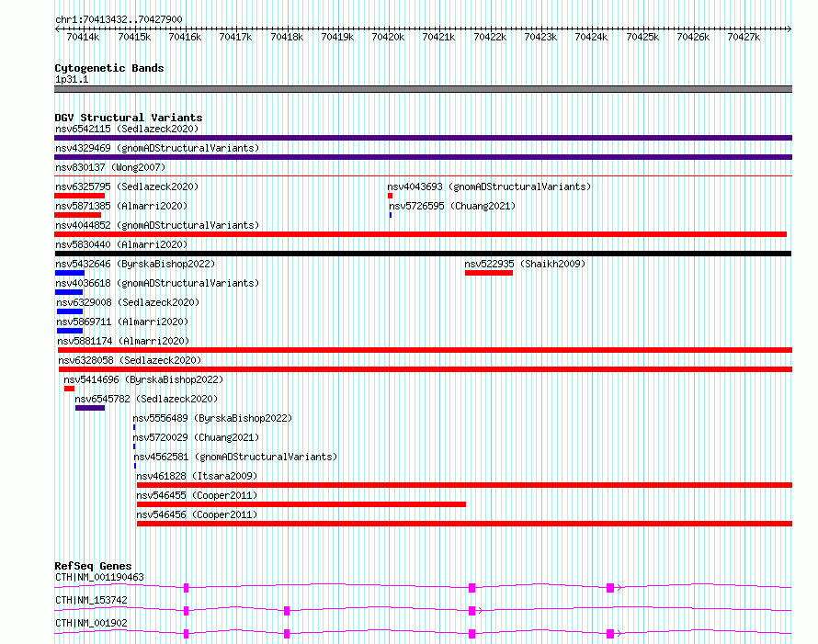The image size is (818, 644).
Task: Click the red bar of nsv5881174
Action: (426, 350)
